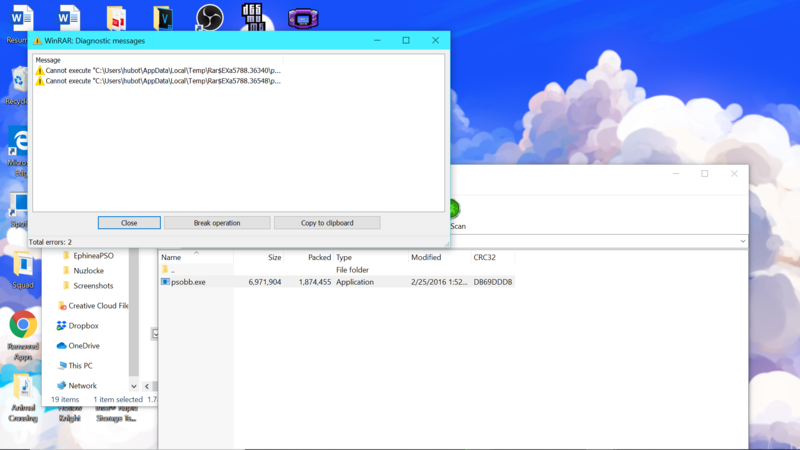Select the second Cannot execute error message
The width and height of the screenshot is (800, 450).
tap(158, 81)
